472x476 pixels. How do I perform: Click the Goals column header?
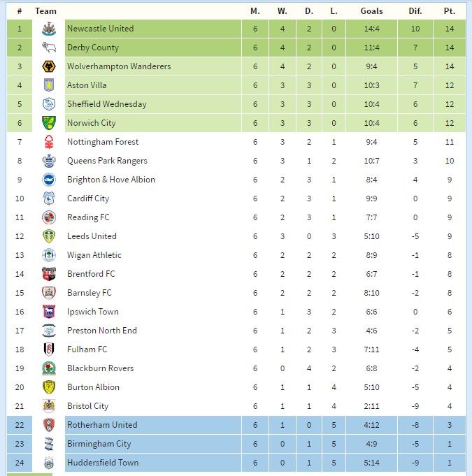point(371,11)
